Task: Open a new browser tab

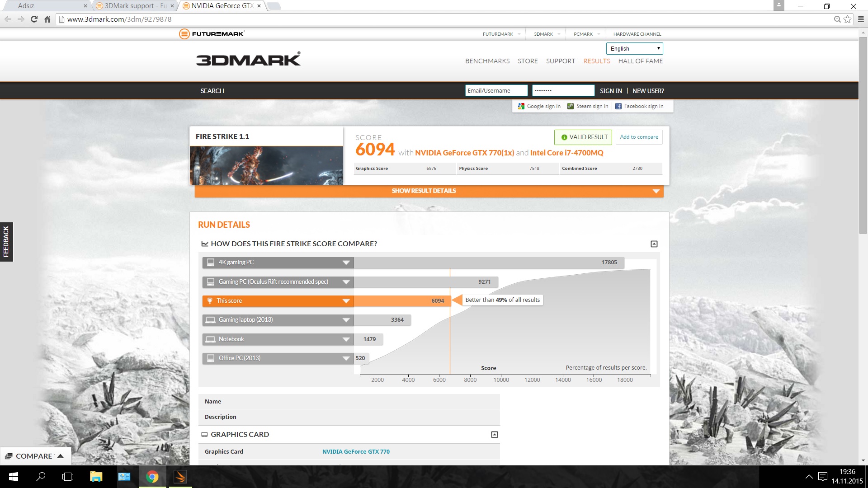Action: pos(274,6)
